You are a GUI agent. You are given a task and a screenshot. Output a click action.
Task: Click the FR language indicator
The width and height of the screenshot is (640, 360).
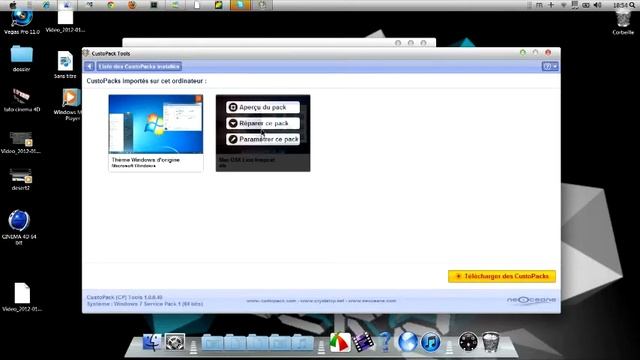pos(539,5)
